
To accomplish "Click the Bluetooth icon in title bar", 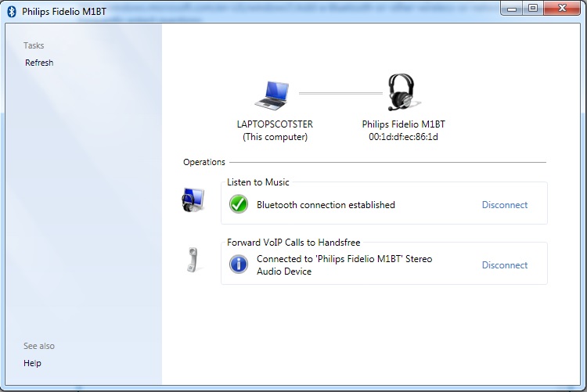I will pyautogui.click(x=12, y=12).
